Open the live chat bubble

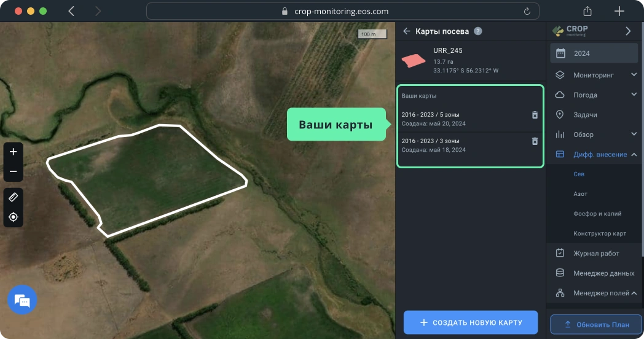(x=22, y=300)
